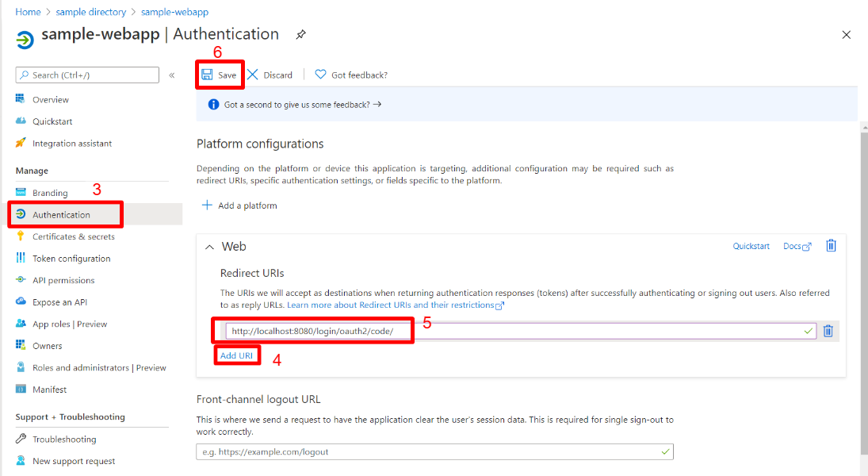Expand feedback banner arrow link

(x=379, y=103)
